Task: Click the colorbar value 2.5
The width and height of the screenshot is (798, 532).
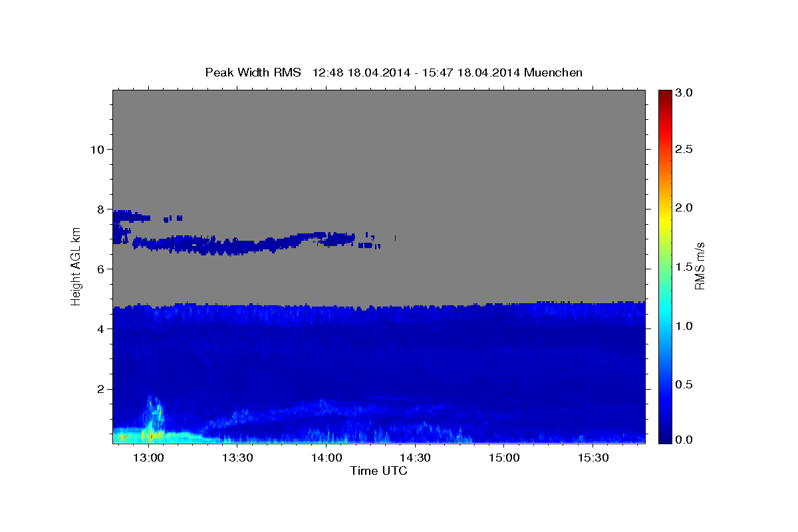Action: [x=685, y=149]
